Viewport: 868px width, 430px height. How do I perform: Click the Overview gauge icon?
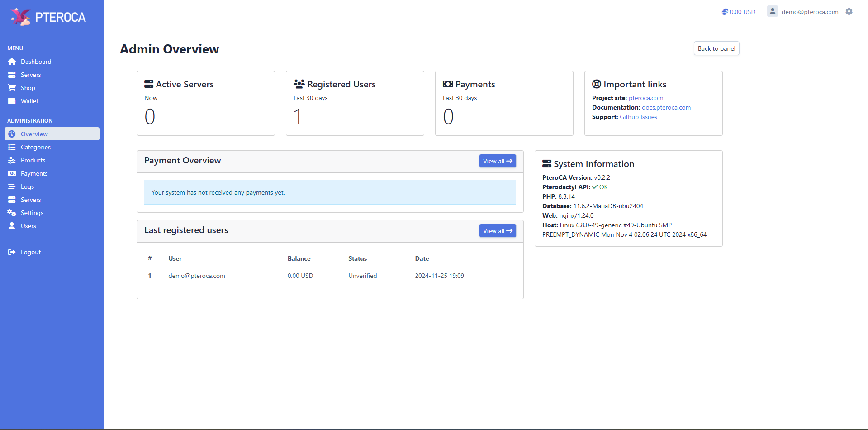point(12,134)
